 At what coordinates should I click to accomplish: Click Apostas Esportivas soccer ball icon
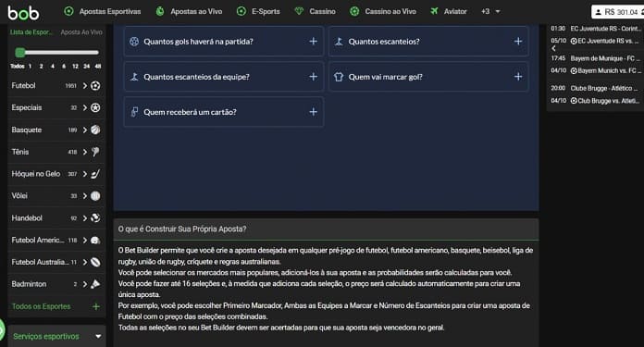point(69,11)
